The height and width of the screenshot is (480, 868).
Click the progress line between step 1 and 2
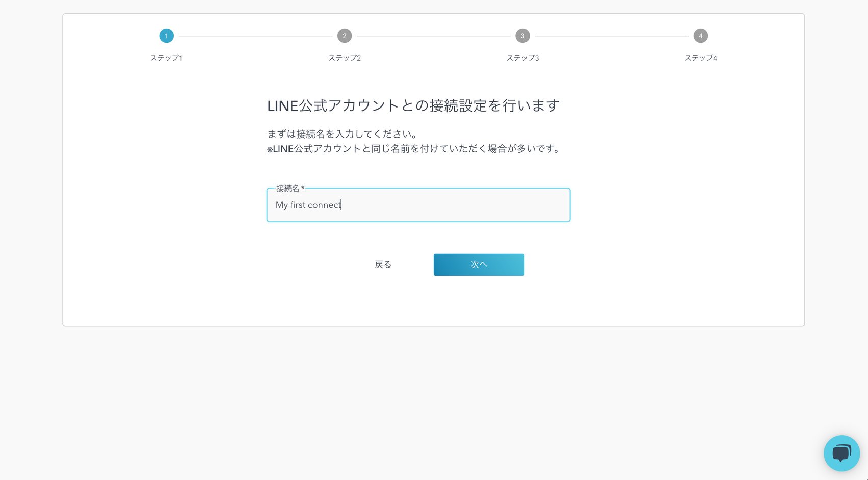coord(255,36)
